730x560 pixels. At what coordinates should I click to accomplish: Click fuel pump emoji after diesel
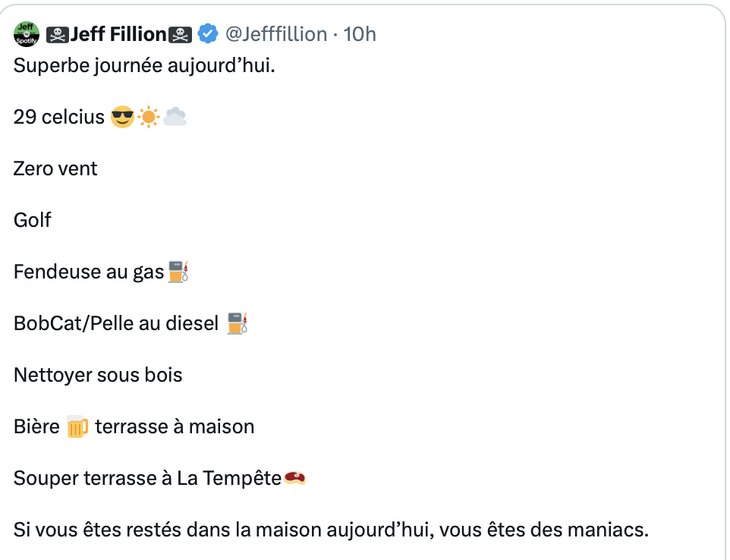pos(238,323)
